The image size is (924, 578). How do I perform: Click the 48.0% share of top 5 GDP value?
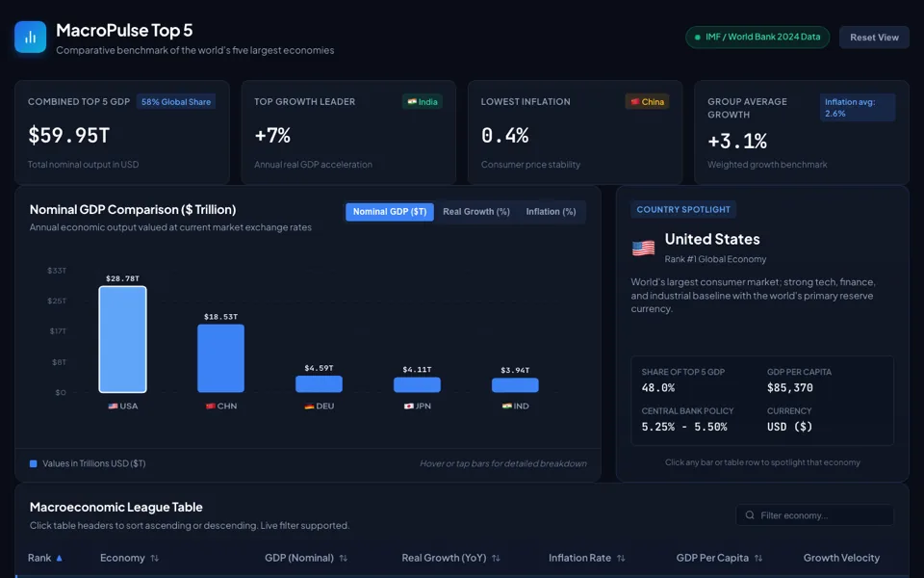658,388
